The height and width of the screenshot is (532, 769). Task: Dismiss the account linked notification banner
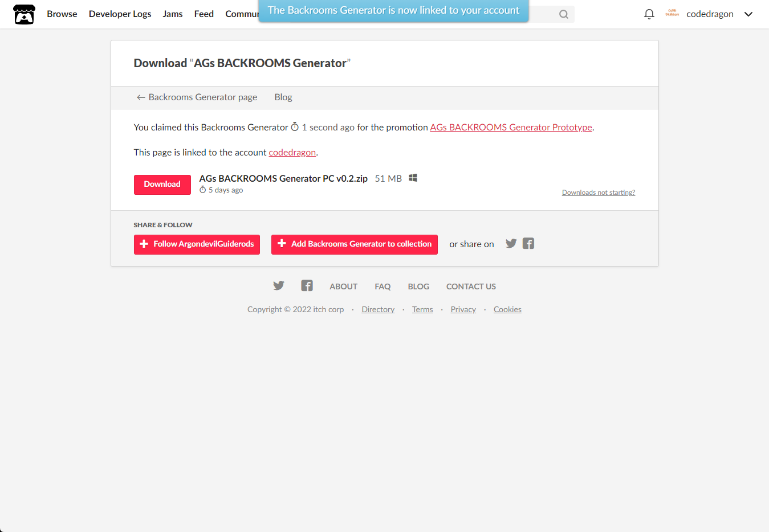[x=393, y=11]
